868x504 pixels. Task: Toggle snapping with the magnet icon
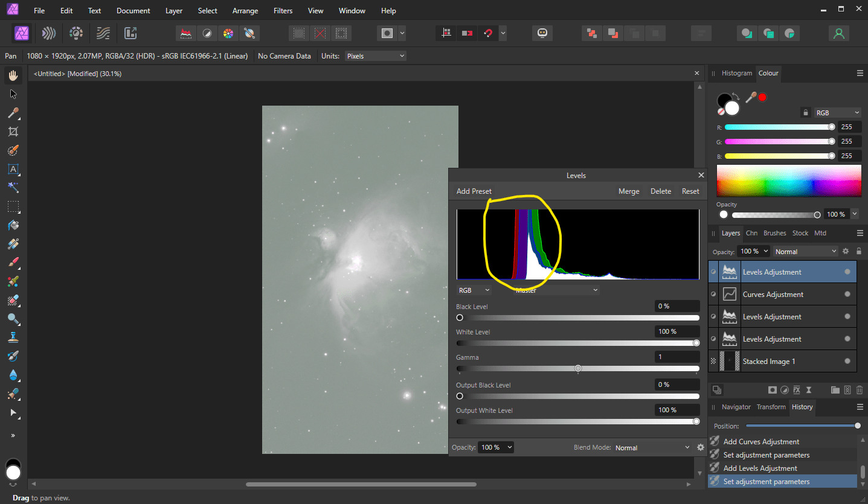(487, 33)
